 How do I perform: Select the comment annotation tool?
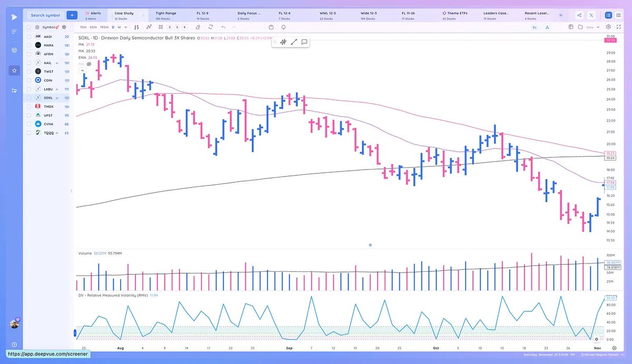pos(304,42)
